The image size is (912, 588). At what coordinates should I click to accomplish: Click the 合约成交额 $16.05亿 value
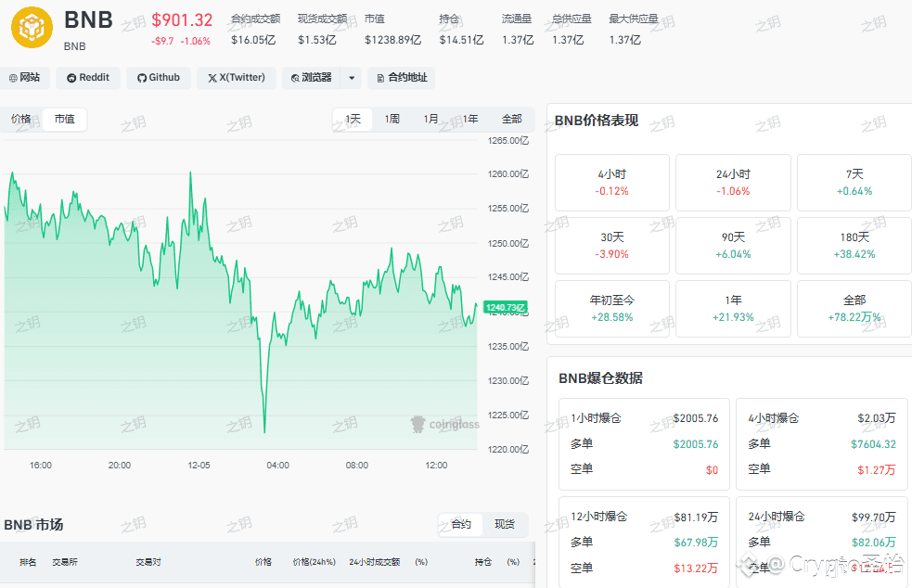253,40
